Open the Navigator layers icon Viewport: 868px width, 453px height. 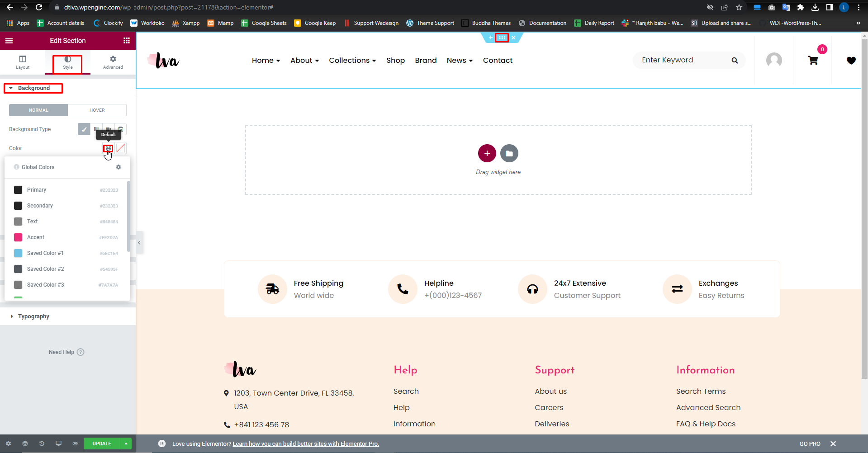coord(25,444)
